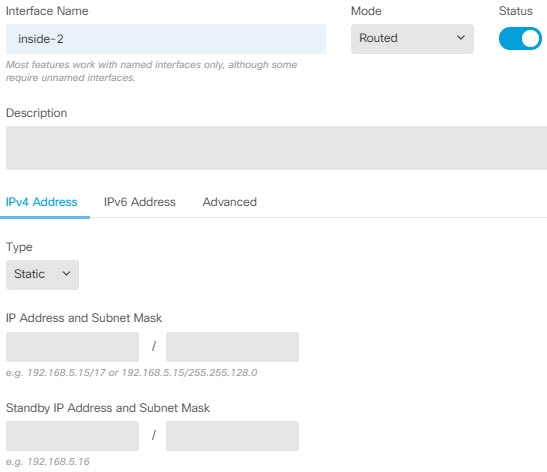Click the 'Interface Name' label
547x472 pixels.
click(x=47, y=11)
